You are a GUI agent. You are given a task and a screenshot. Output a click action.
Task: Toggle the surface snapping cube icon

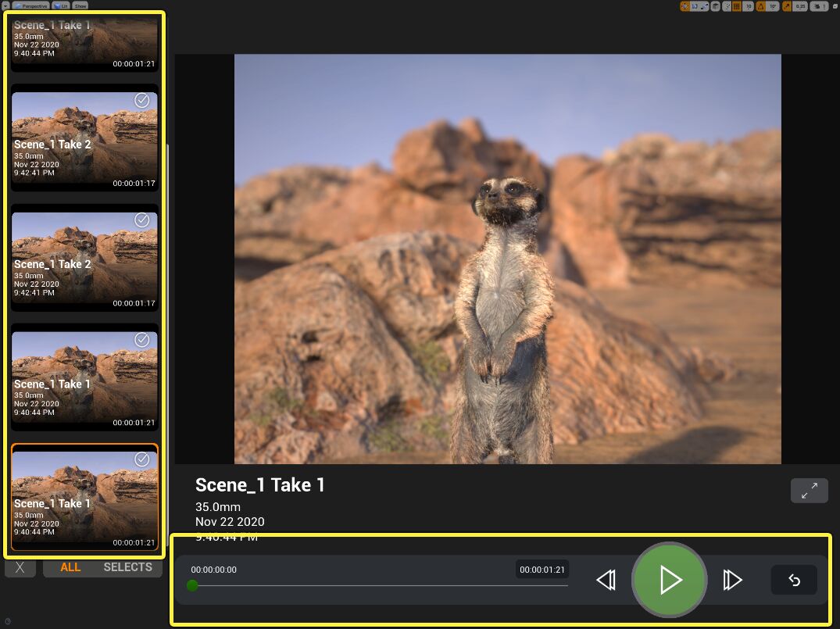click(x=715, y=6)
